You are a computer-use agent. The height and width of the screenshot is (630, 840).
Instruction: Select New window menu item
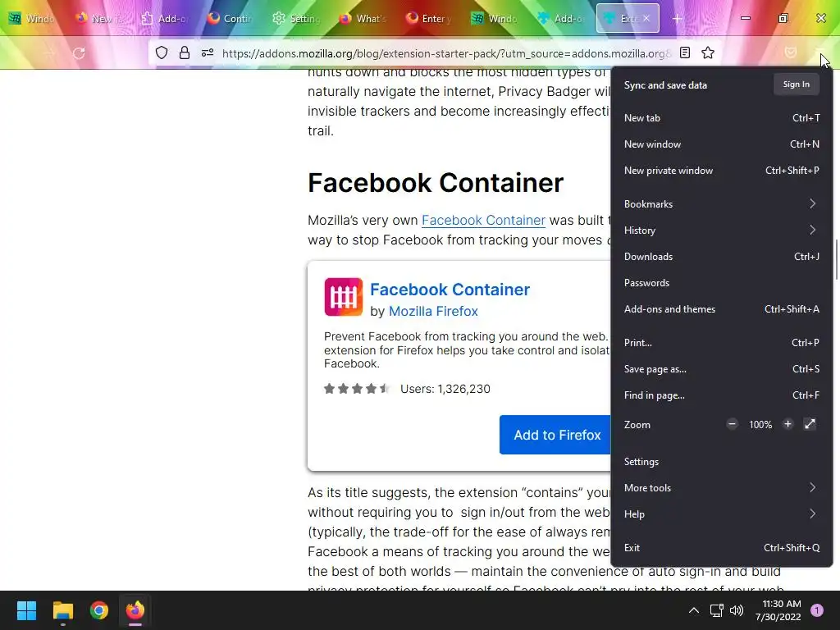(722, 144)
